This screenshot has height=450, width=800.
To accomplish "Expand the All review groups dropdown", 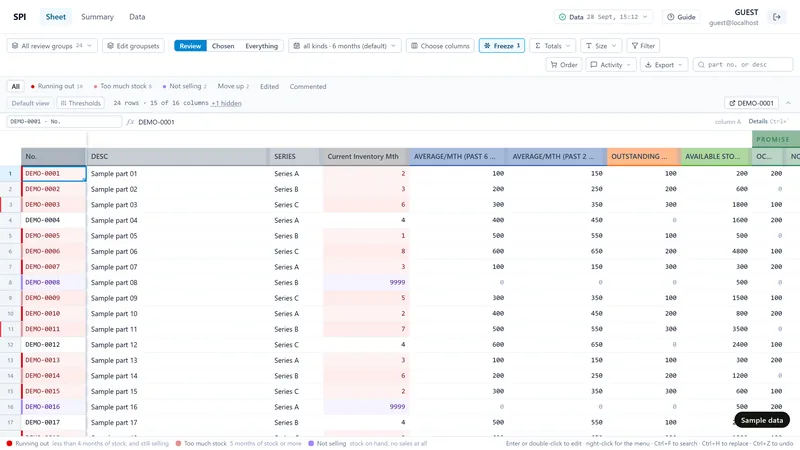I will pos(52,46).
